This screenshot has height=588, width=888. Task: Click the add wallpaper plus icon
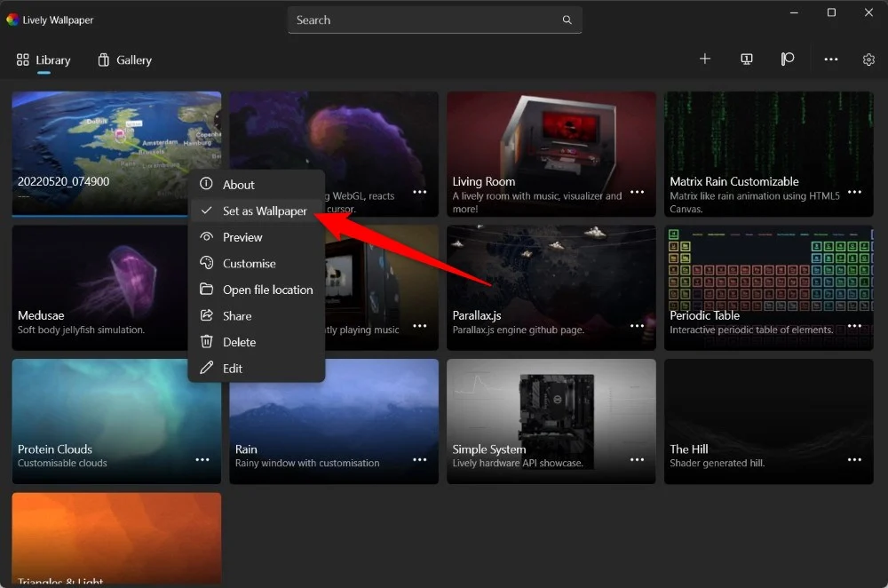[x=705, y=60]
